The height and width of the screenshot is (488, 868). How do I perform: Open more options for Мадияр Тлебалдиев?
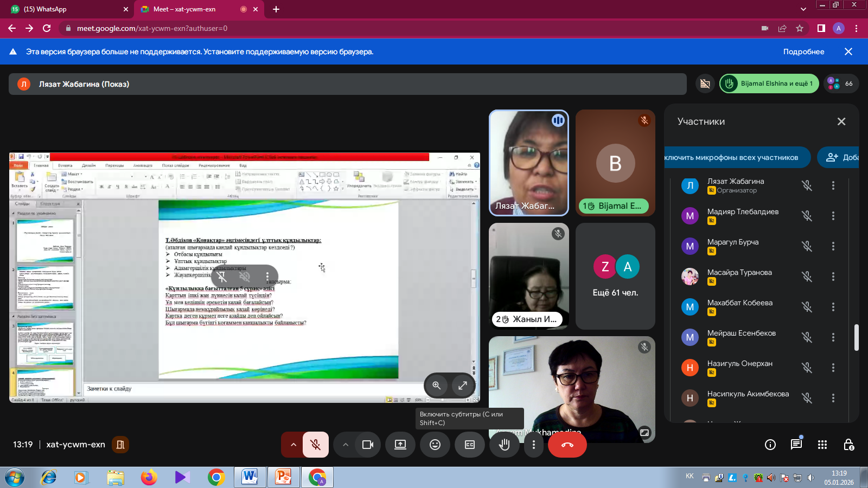pyautogui.click(x=833, y=216)
